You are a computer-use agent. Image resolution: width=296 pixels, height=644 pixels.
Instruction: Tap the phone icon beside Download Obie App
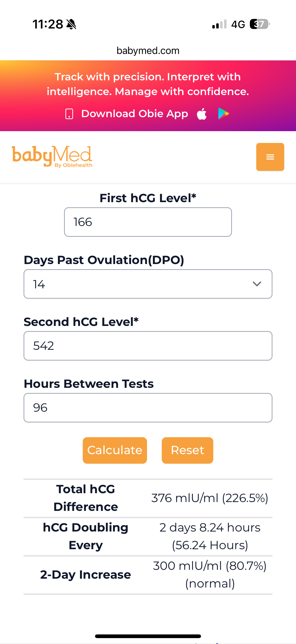[x=69, y=114]
